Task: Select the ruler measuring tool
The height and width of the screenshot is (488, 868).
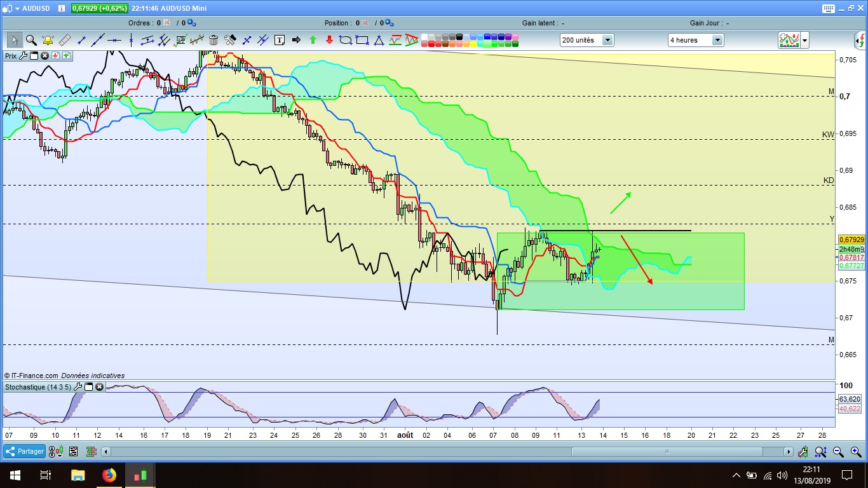Action: (x=64, y=40)
